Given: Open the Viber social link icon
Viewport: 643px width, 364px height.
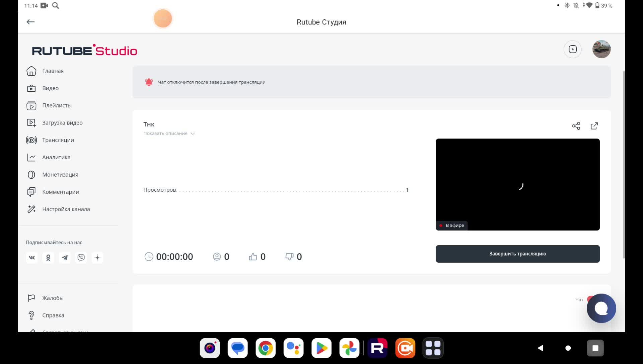Looking at the screenshot, I should 81,258.
